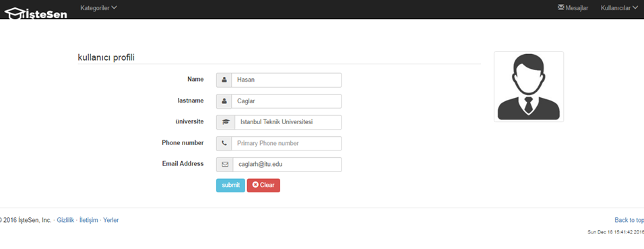The width and height of the screenshot is (644, 249).
Task: Click the 'Email Address' label
Action: point(183,163)
